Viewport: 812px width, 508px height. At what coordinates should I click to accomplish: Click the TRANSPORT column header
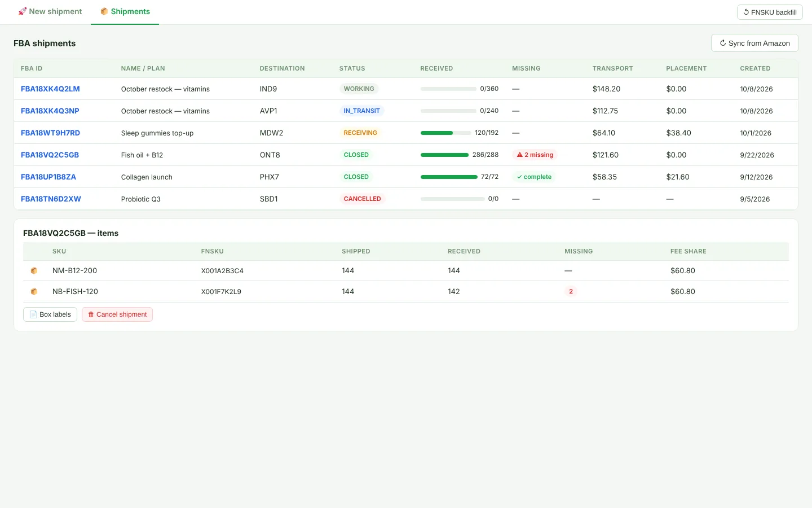[x=612, y=68]
